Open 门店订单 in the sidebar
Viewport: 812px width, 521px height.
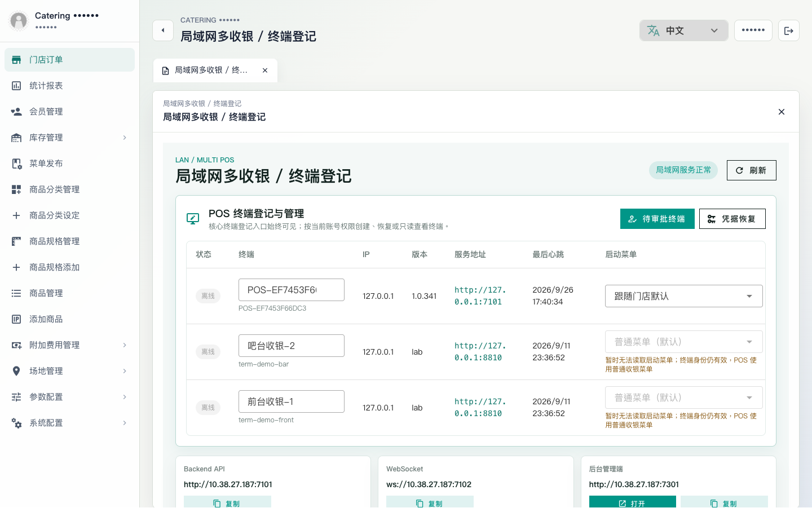pos(69,60)
